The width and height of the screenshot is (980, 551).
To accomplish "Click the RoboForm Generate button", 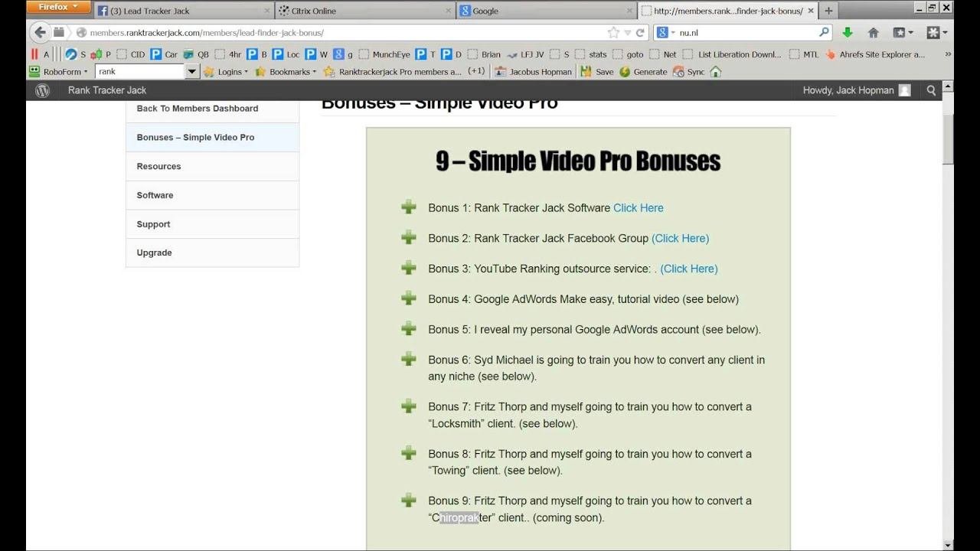I will click(643, 72).
